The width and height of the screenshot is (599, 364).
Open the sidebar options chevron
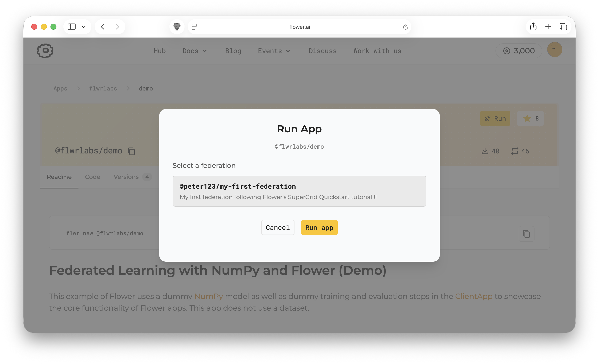click(x=84, y=27)
